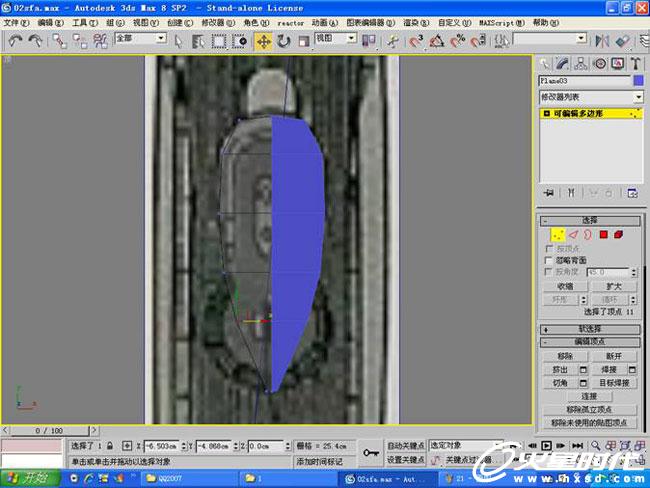Select the 可编辑多边形 modifier stack entry

pos(591,113)
